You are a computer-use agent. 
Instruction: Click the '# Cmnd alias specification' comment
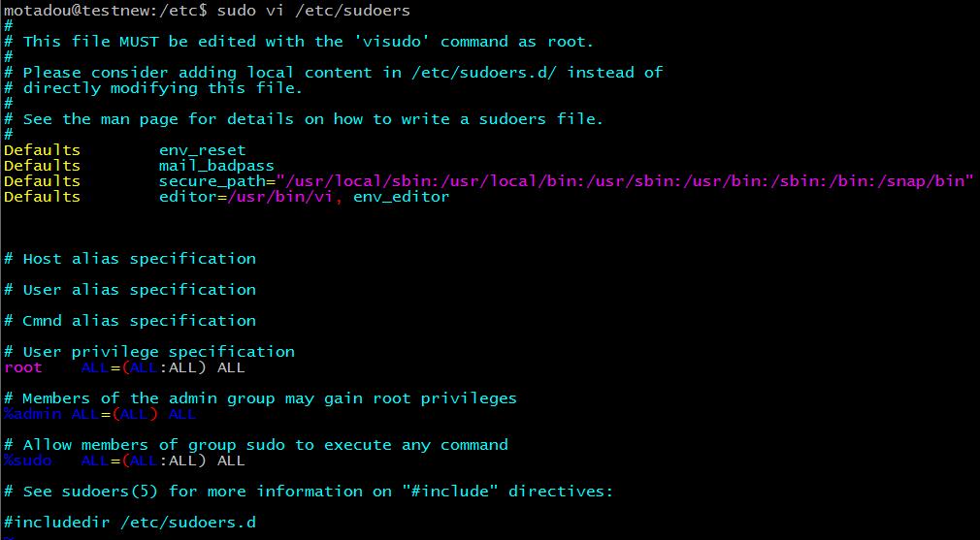(130, 321)
